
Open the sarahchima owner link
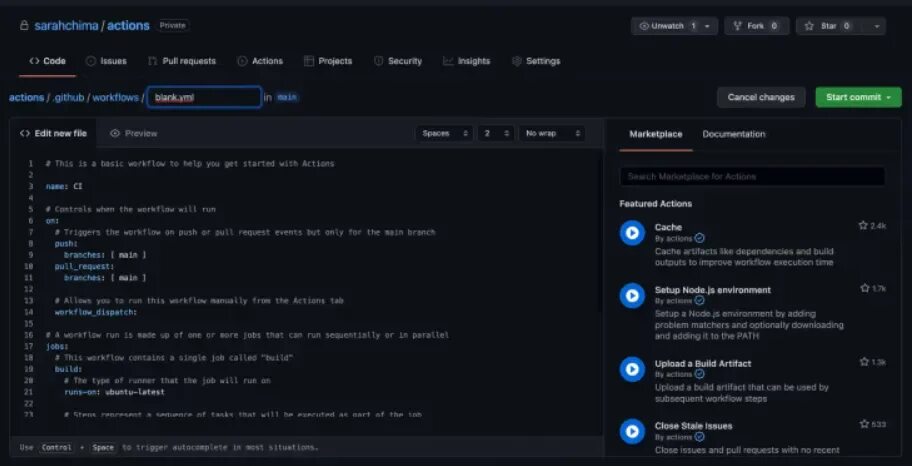point(66,26)
